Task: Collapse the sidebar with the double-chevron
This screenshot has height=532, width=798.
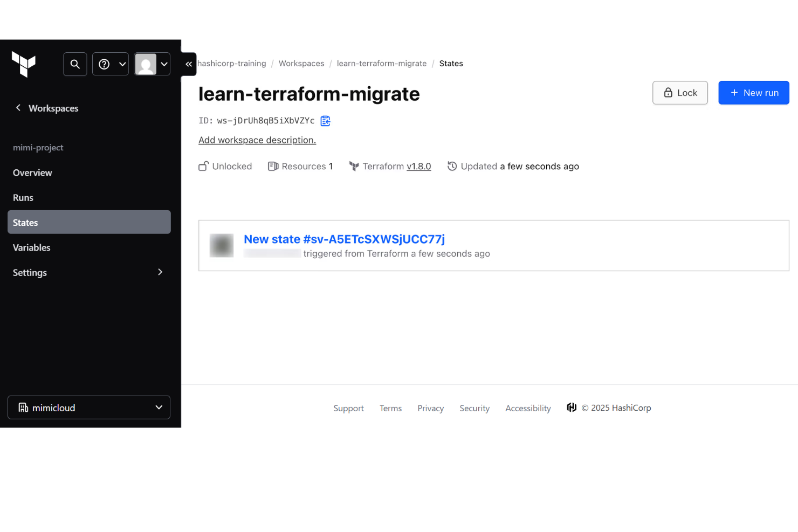Action: (188, 64)
